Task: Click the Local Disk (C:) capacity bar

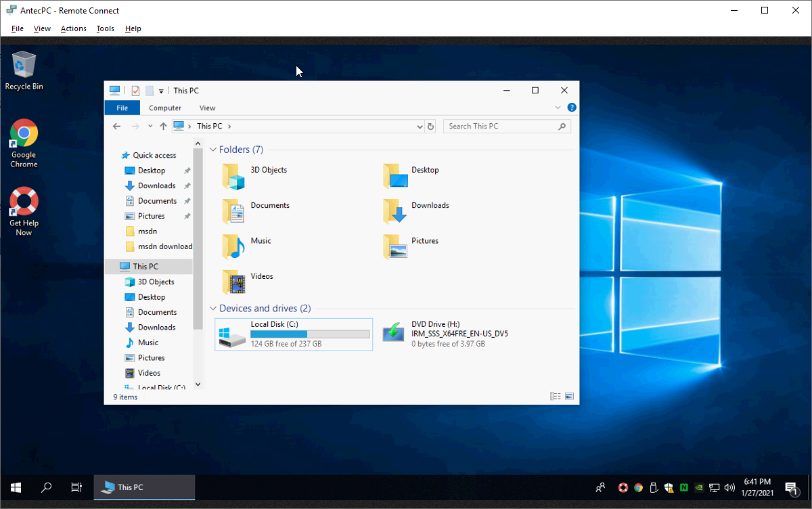Action: [x=310, y=334]
